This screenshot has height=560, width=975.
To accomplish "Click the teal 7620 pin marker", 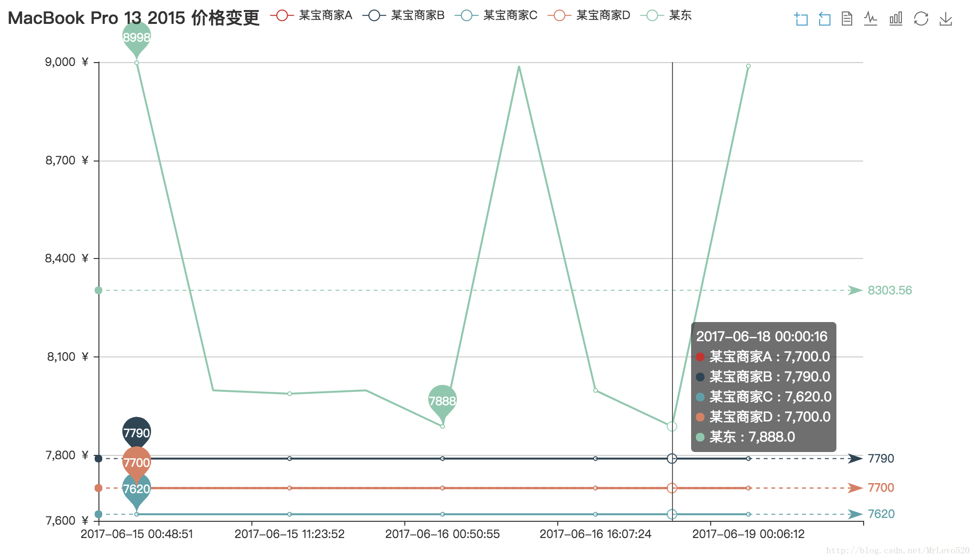I will pyautogui.click(x=137, y=490).
